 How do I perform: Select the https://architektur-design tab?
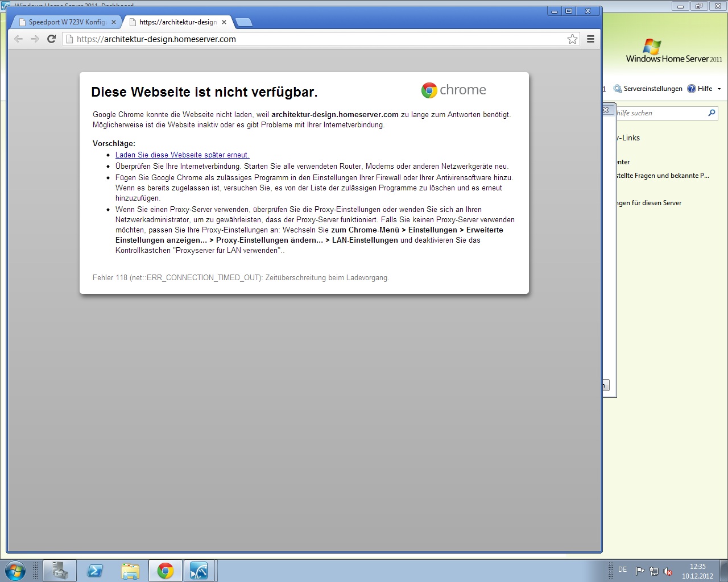tap(177, 22)
